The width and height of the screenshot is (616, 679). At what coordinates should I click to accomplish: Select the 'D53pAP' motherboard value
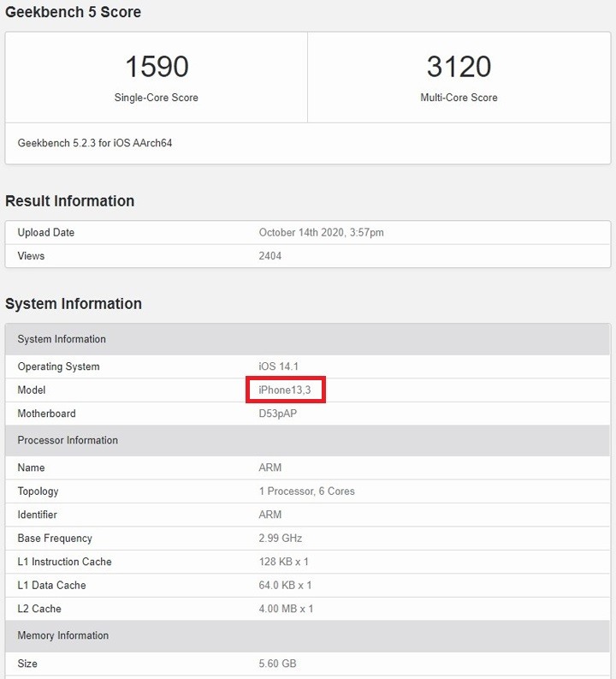point(278,414)
